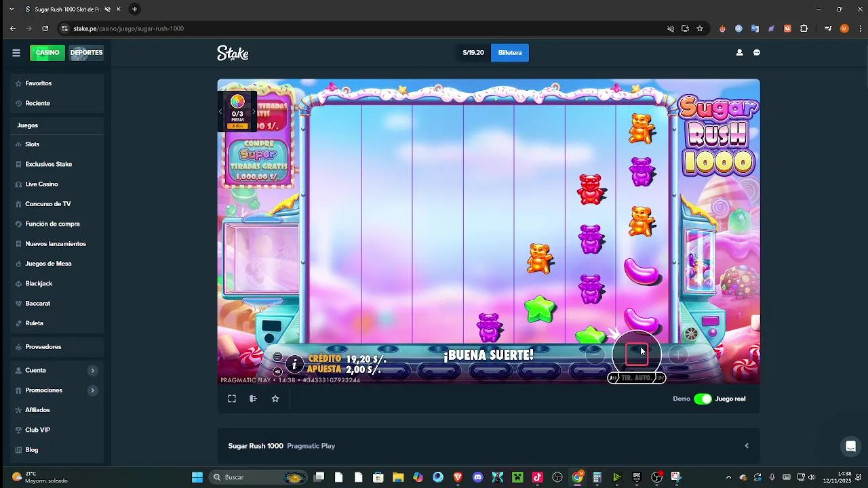Screen dimensions: 868x488
Task: Open the user profile icon
Action: pos(739,53)
